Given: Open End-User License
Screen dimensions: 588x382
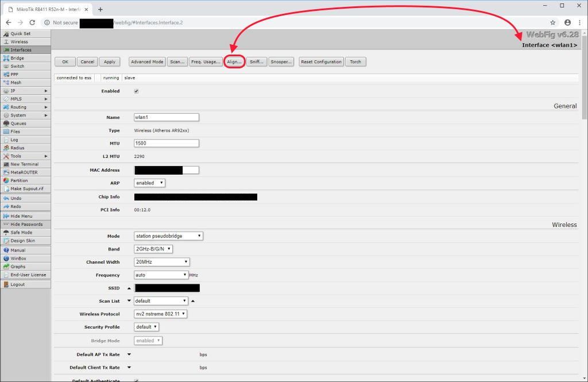Looking at the screenshot, I should 25,275.
